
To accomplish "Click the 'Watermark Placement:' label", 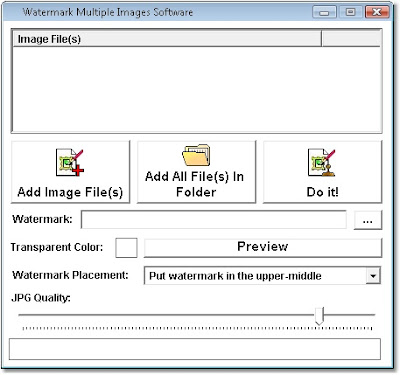I will point(70,275).
